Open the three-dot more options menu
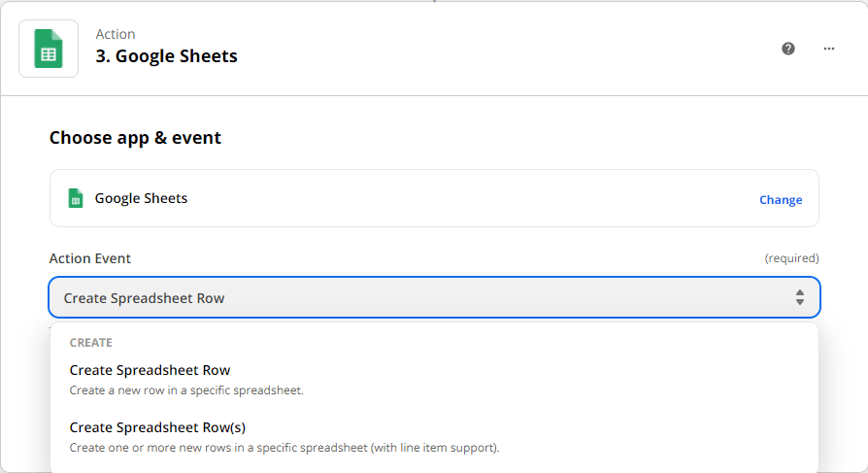 click(x=829, y=49)
